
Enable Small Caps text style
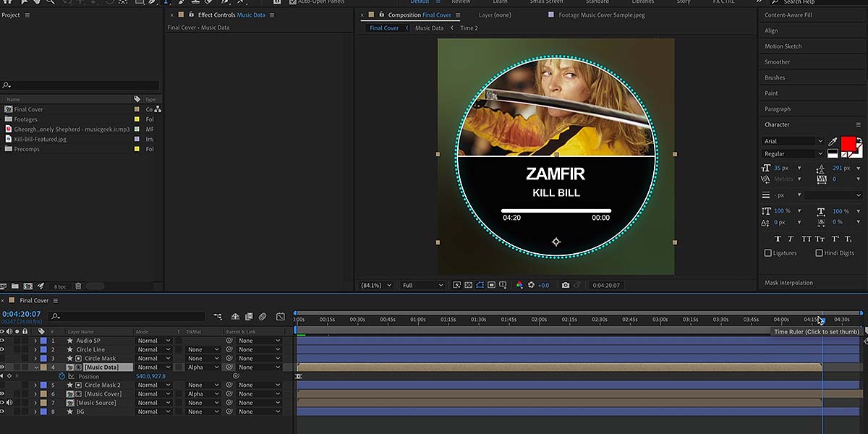tap(820, 239)
